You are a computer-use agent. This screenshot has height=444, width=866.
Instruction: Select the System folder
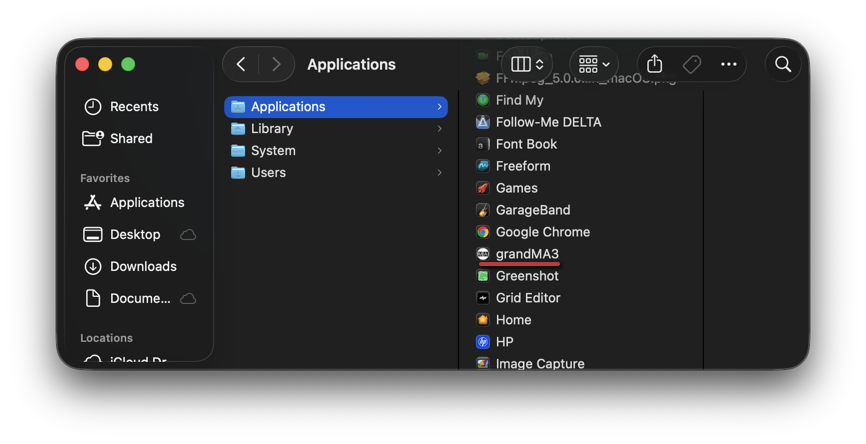tap(336, 151)
